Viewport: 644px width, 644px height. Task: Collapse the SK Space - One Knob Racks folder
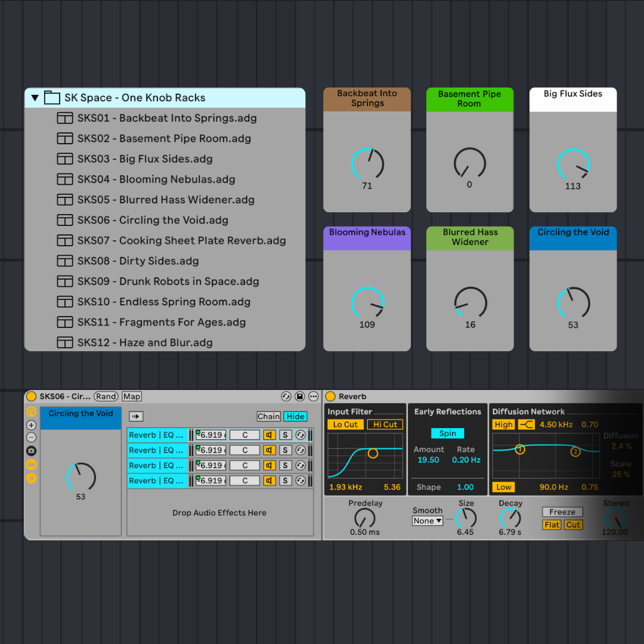(x=35, y=97)
